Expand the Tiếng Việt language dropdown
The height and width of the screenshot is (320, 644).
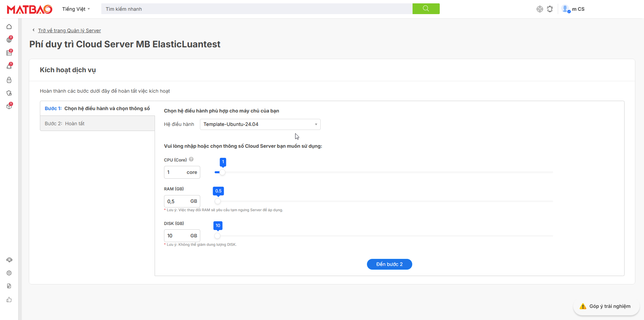click(x=76, y=9)
